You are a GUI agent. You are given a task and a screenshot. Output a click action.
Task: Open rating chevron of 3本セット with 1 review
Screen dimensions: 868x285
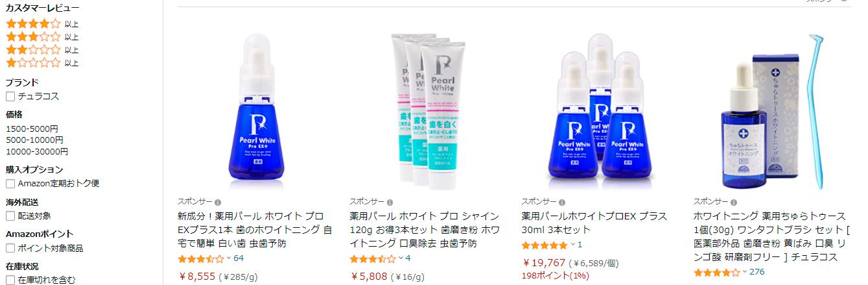click(572, 245)
